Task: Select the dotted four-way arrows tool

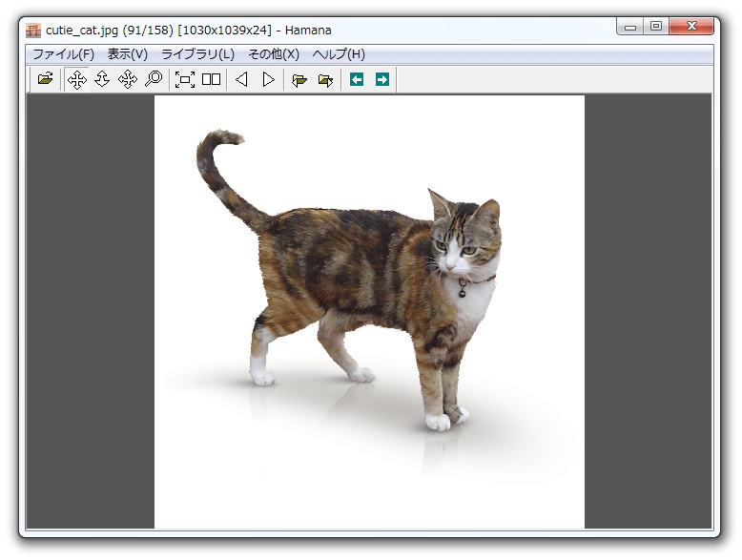Action: [x=128, y=79]
